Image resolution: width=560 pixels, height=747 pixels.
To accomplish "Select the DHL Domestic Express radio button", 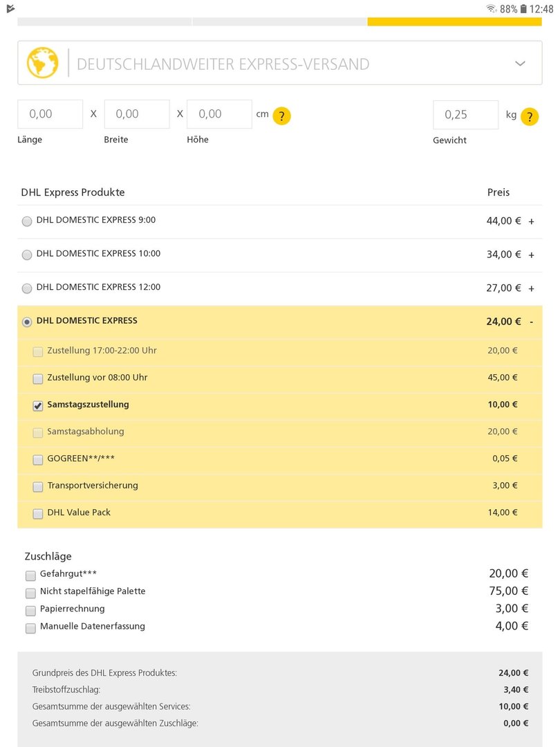I will pos(27,322).
